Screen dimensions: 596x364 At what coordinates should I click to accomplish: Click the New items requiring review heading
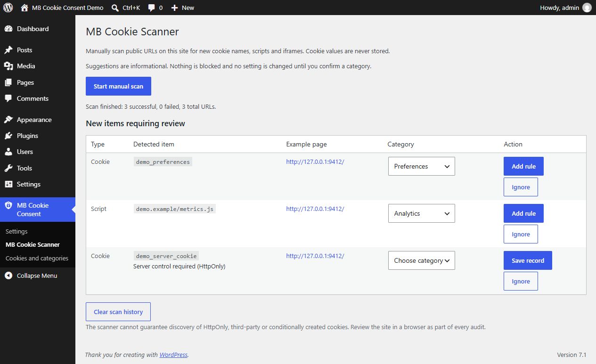click(135, 123)
